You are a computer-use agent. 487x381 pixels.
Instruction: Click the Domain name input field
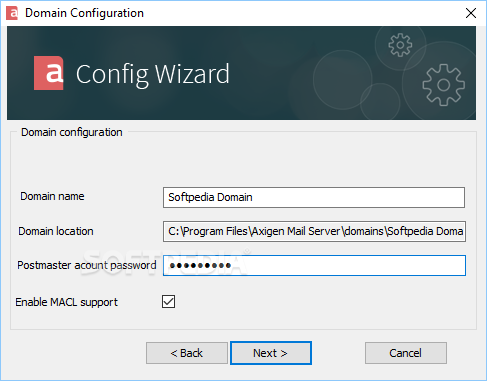[314, 197]
